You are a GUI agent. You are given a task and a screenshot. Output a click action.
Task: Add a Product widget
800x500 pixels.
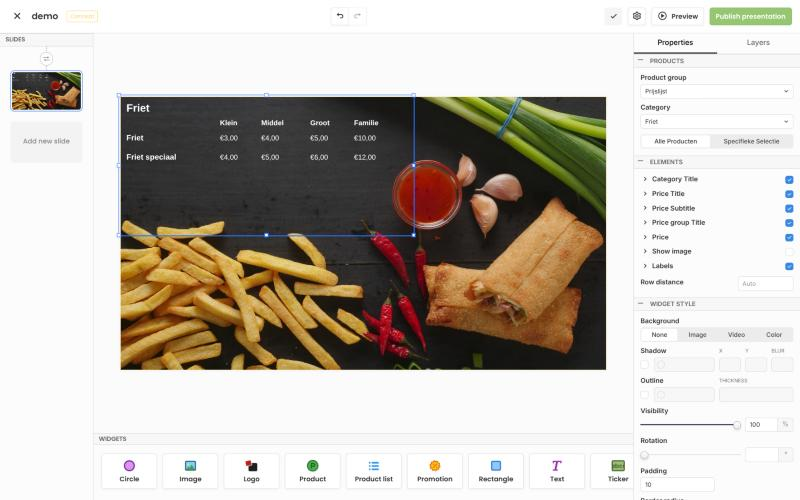click(x=312, y=471)
